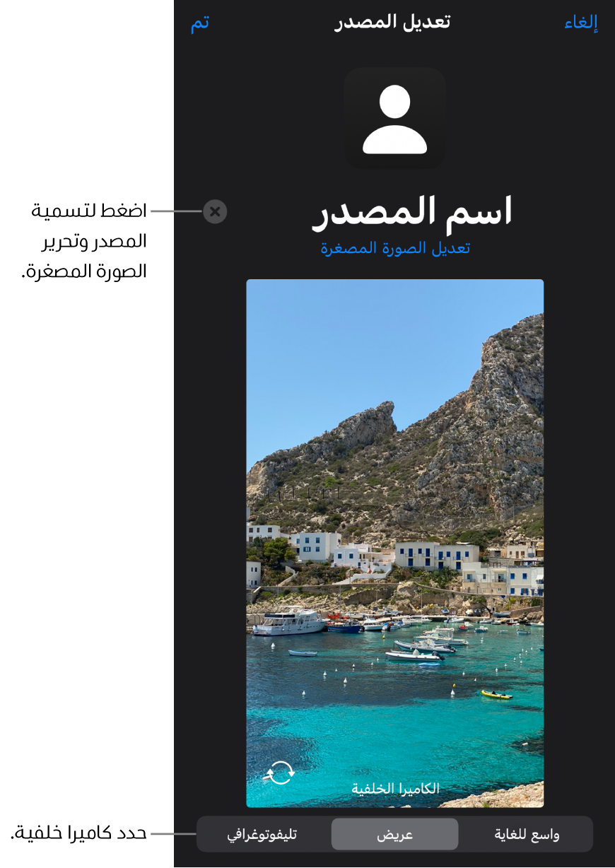This screenshot has width=615, height=868.
Task: Open the تعديل الصورة المصغرة link
Action: coord(395,248)
